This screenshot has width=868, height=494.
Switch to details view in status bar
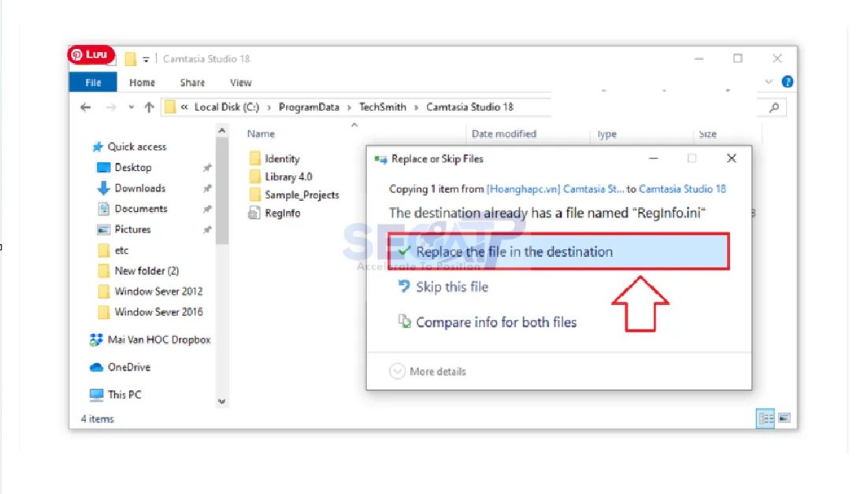pyautogui.click(x=764, y=418)
